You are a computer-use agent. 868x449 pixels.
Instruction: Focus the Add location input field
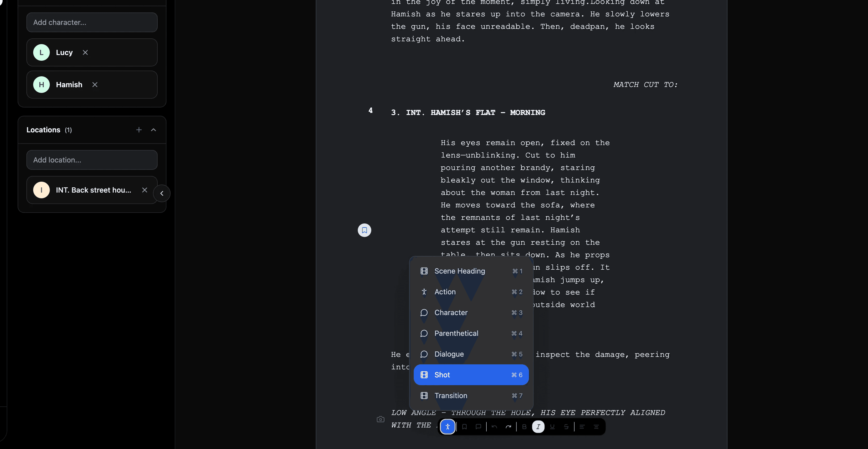[x=92, y=160]
